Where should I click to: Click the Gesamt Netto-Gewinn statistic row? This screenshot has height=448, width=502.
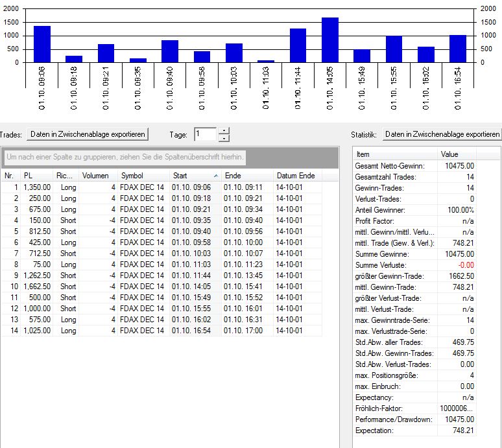click(x=414, y=166)
